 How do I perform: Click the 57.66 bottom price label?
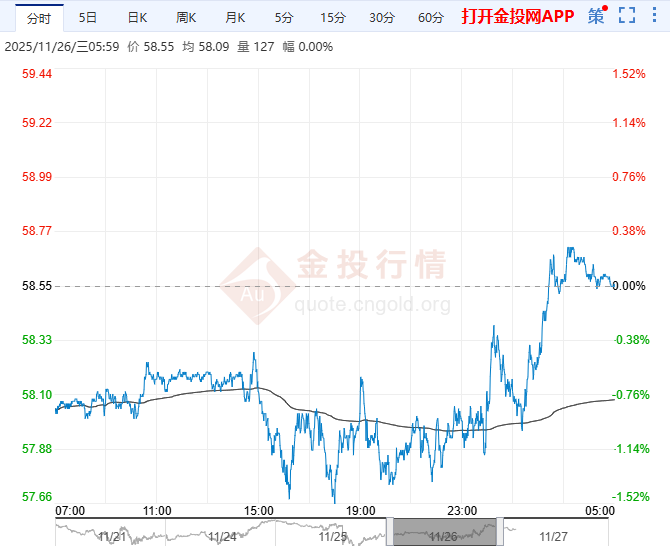pyautogui.click(x=37, y=496)
